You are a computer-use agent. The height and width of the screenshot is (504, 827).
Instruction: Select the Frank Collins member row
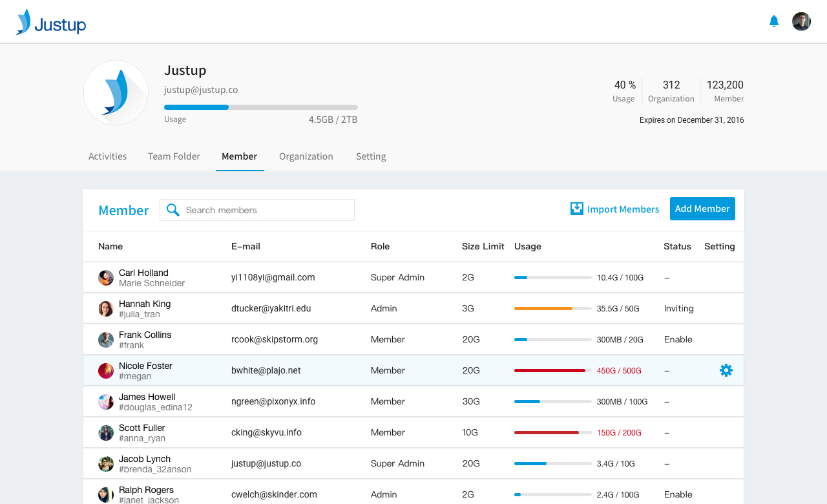[x=413, y=339]
